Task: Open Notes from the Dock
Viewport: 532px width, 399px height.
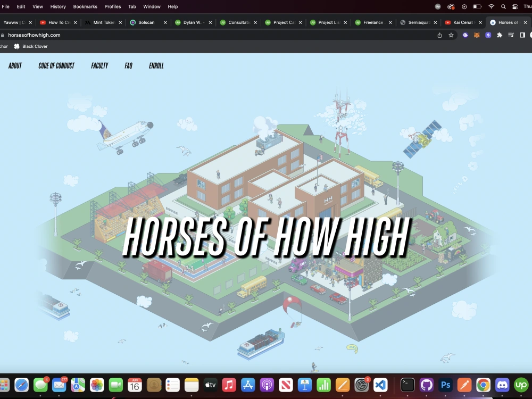Action: point(192,385)
